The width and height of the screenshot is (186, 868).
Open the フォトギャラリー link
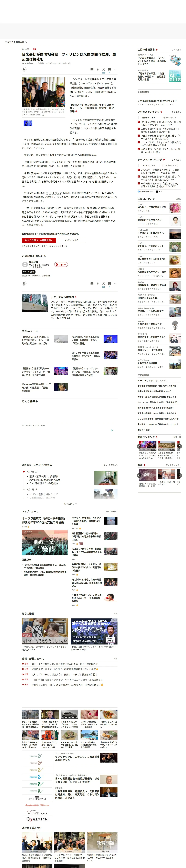point(174,465)
